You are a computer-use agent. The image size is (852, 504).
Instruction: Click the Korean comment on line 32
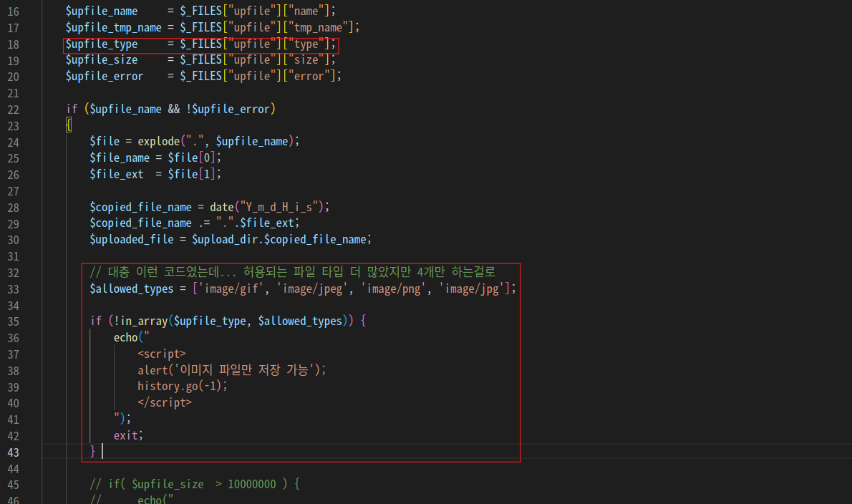pos(292,272)
